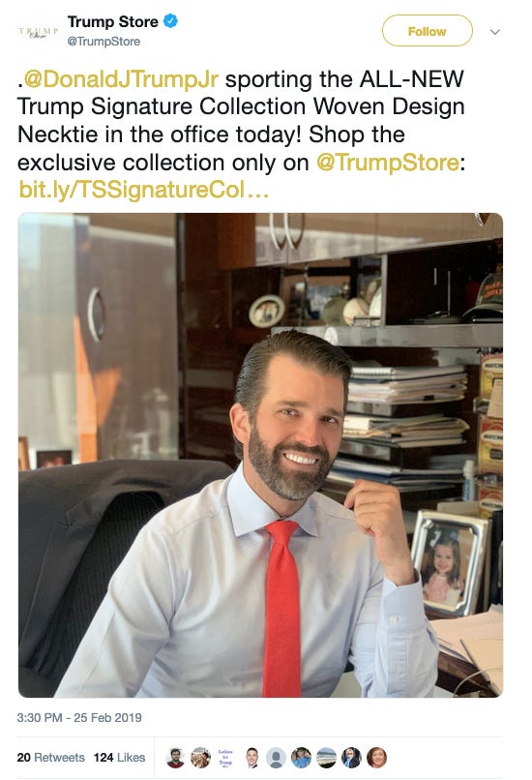Click the Trump Store display name
The image size is (532, 780).
(x=113, y=22)
